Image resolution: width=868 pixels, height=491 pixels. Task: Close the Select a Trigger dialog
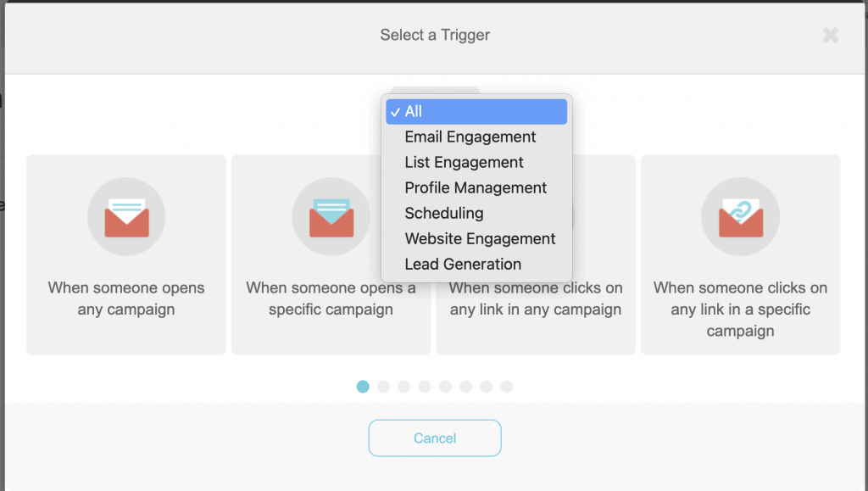[x=831, y=36]
